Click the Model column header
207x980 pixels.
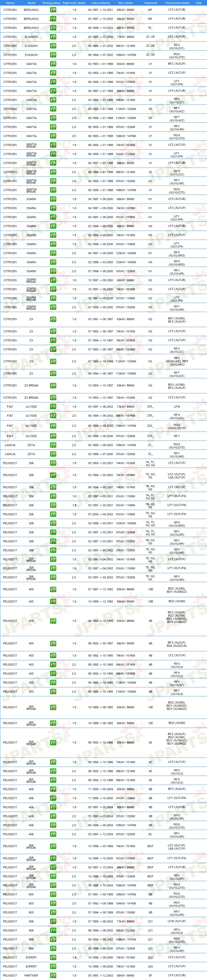(31, 3)
